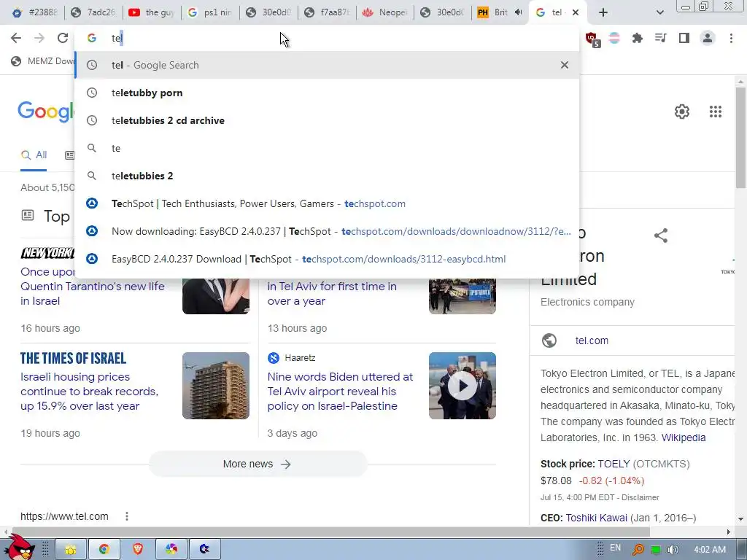The width and height of the screenshot is (747, 560).
Task: Open the volume speaker tray icon
Action: pyautogui.click(x=673, y=550)
